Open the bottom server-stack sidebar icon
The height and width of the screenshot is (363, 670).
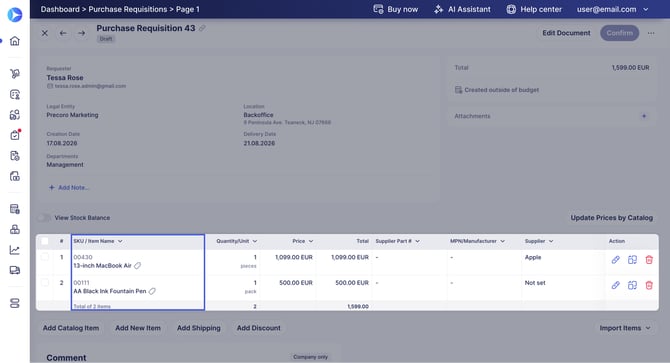(15, 304)
